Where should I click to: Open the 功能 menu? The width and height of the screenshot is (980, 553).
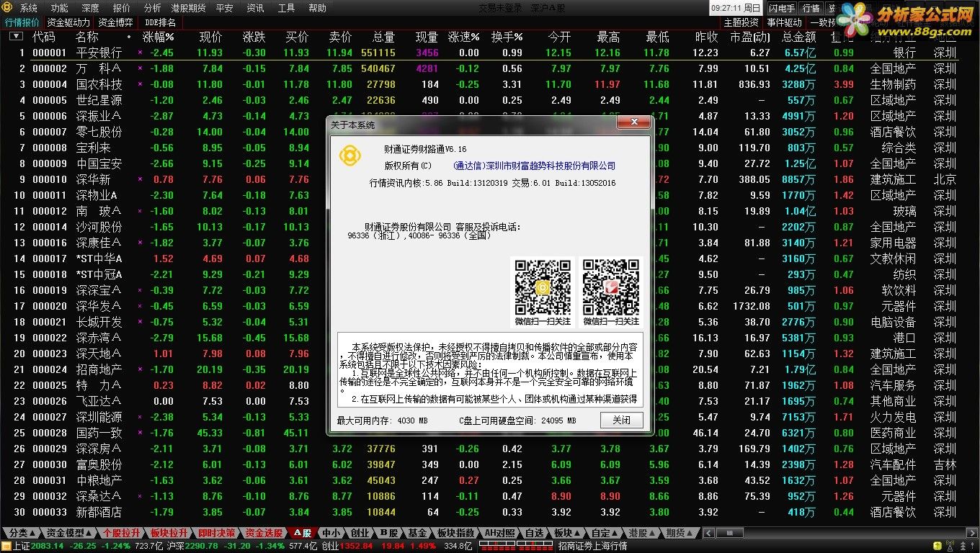60,8
